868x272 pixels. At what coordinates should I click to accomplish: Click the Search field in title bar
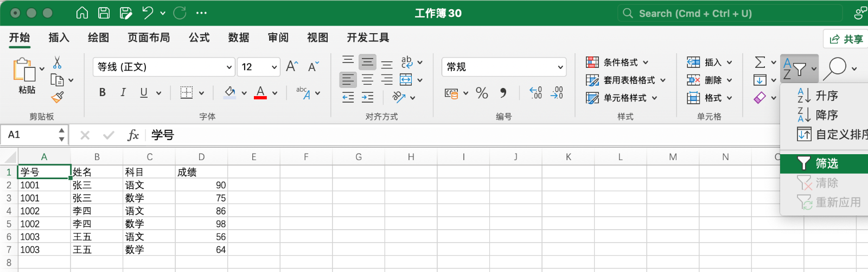730,14
